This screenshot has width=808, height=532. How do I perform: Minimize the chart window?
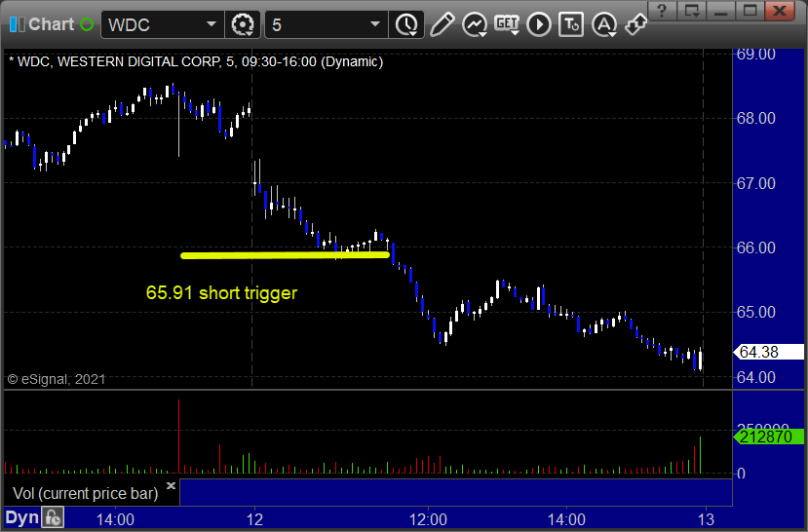pos(720,11)
